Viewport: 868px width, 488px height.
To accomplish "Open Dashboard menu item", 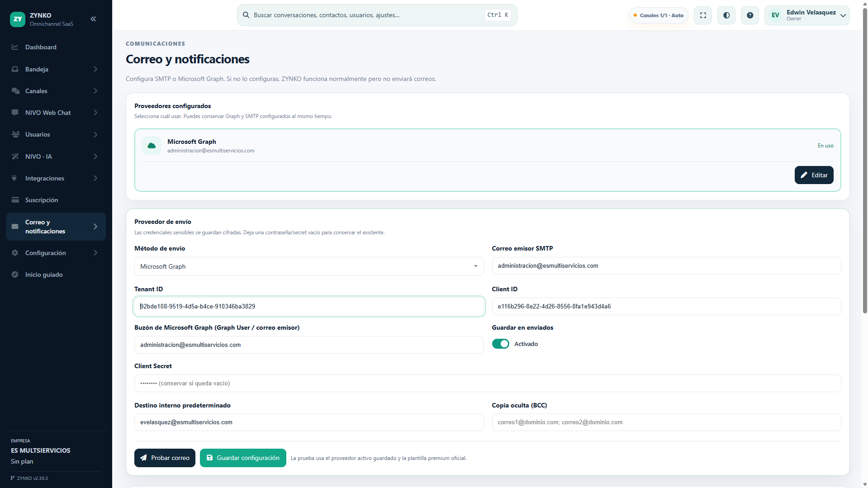I will pyautogui.click(x=56, y=47).
